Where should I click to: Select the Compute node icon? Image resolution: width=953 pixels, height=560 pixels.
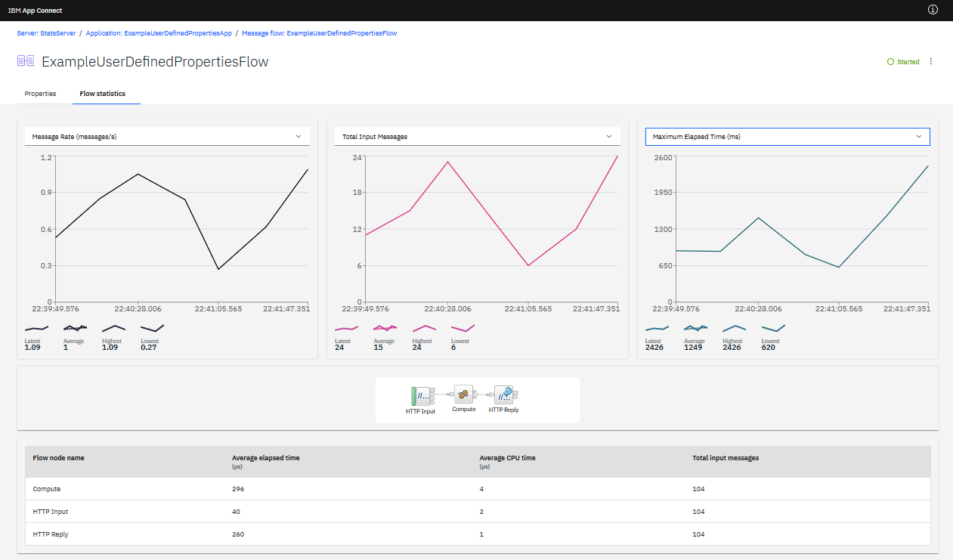point(463,394)
